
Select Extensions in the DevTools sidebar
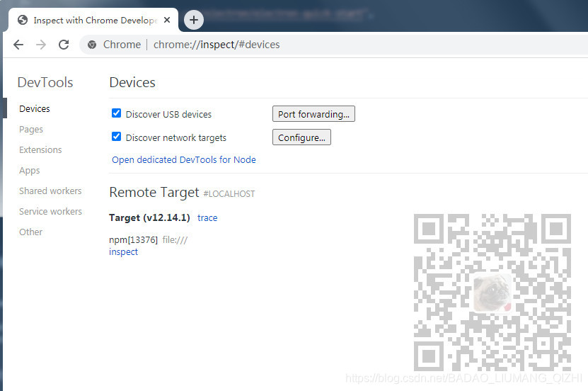(x=40, y=149)
